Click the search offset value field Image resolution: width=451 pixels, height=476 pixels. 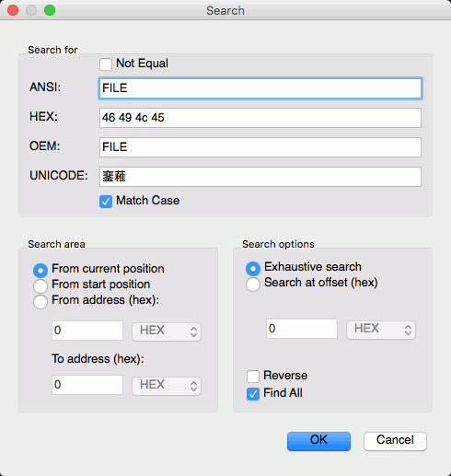coord(302,329)
